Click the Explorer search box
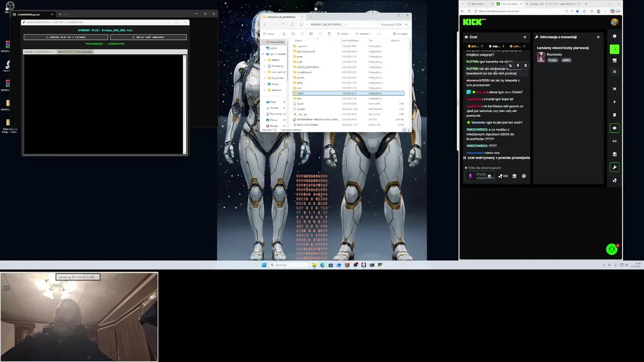The image size is (644, 362). [x=395, y=25]
